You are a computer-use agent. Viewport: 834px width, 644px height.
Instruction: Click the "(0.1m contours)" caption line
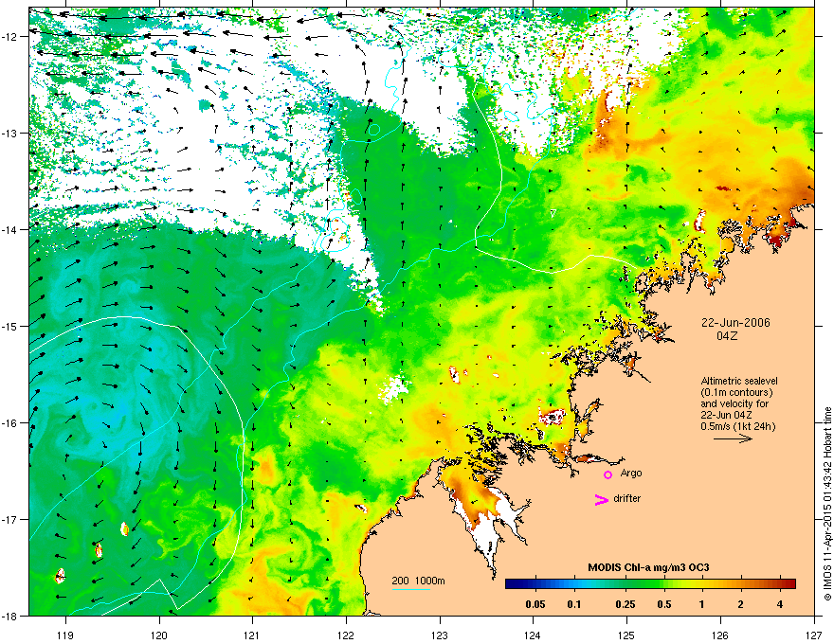[736, 392]
